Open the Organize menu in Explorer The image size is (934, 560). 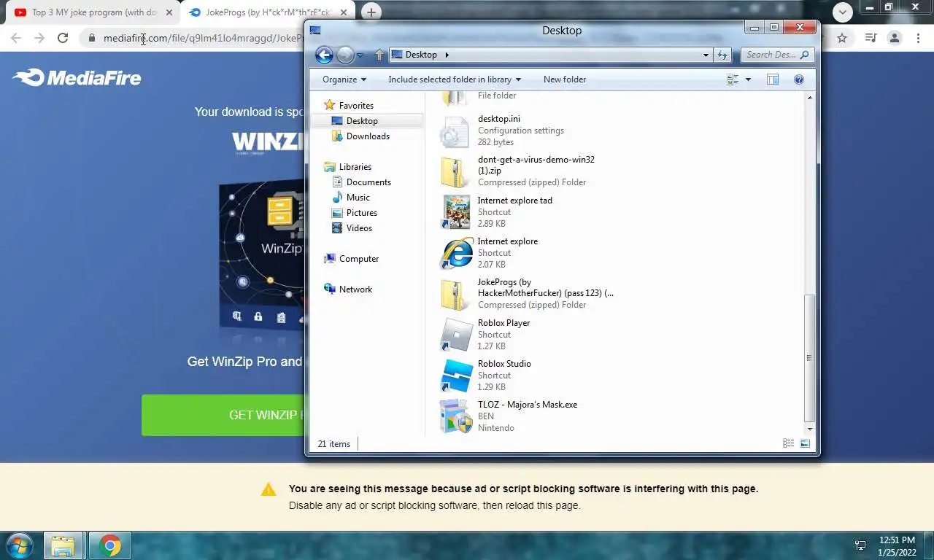pos(344,79)
